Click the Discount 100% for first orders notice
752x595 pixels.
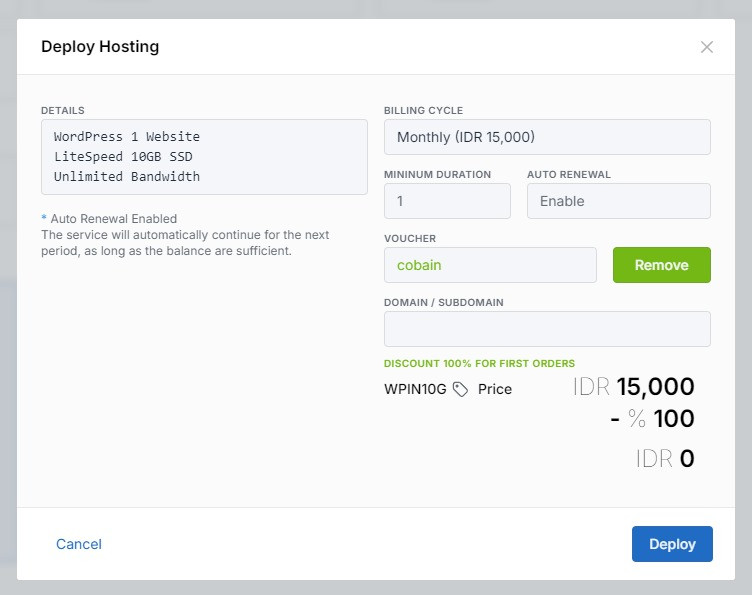click(x=479, y=363)
